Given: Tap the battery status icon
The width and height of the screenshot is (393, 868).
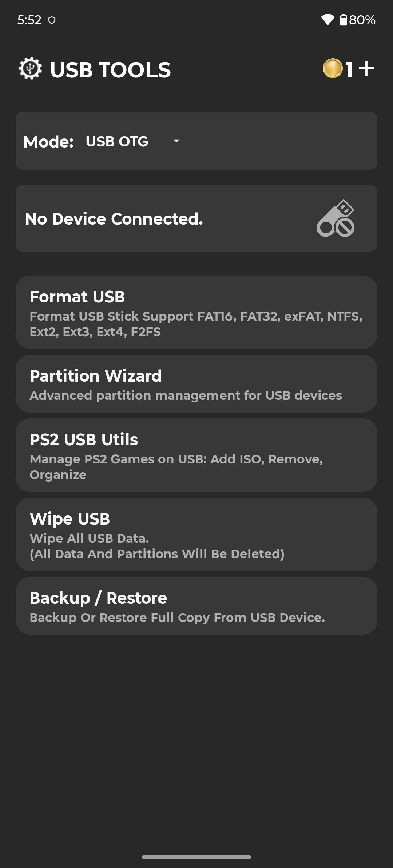Looking at the screenshot, I should (344, 20).
